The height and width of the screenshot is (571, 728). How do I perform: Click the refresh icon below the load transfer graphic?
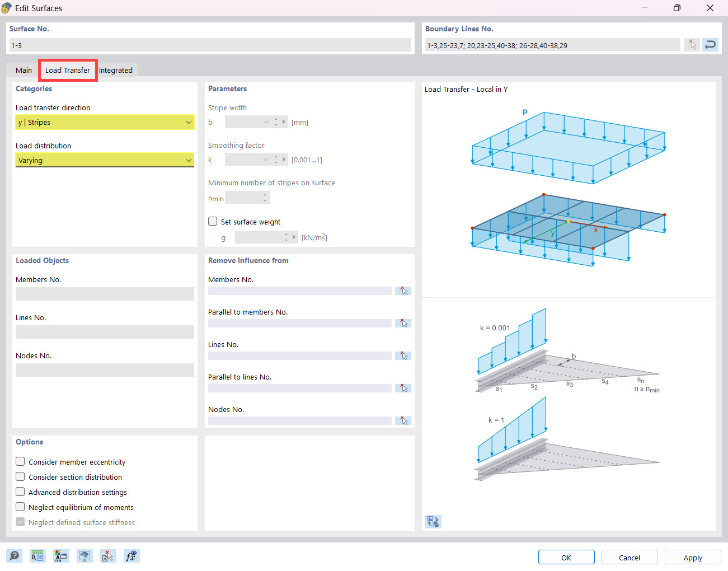pyautogui.click(x=433, y=521)
